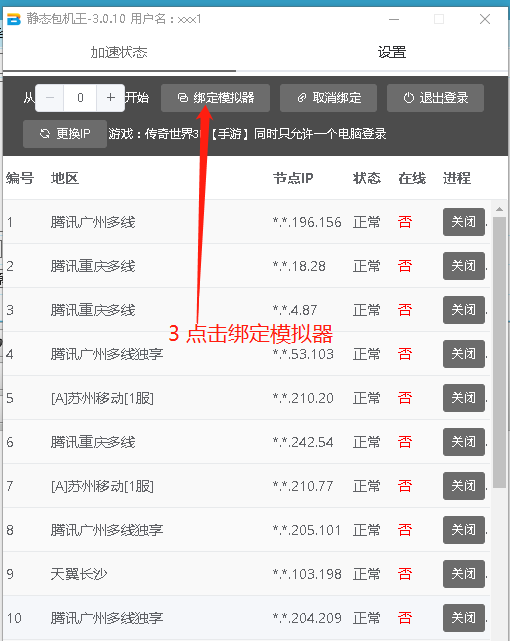Image resolution: width=510 pixels, height=641 pixels.
Task: Click the 退出登录 power icon
Action: pos(409,98)
